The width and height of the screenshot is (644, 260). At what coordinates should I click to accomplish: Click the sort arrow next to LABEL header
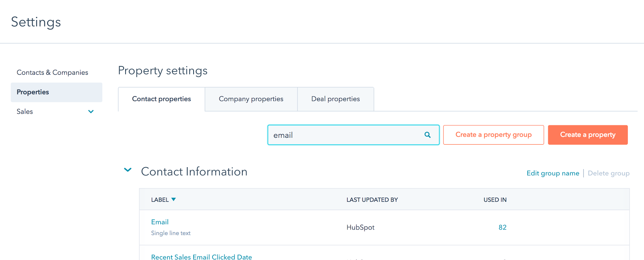174,199
